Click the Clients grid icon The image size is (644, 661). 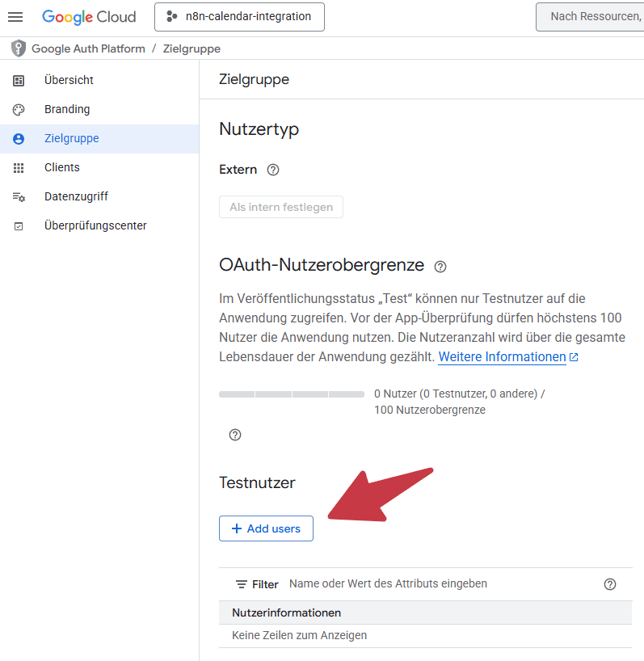[x=19, y=168]
